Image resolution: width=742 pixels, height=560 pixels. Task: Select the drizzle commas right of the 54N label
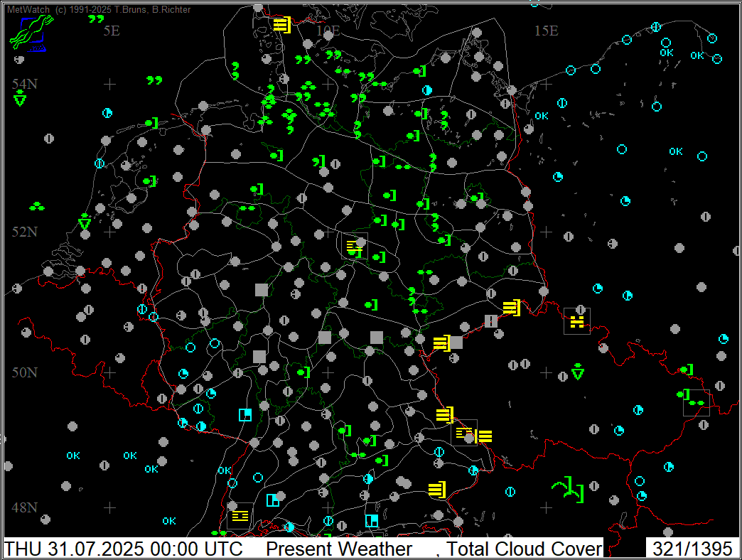pos(154,80)
